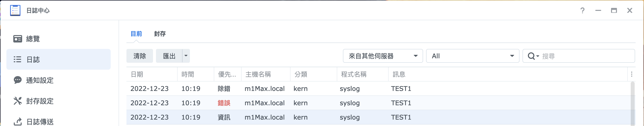Expand the 匯出 dropdown arrow

[x=186, y=56]
